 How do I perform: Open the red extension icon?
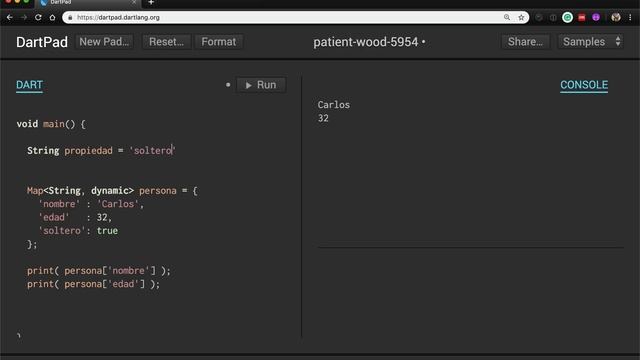pyautogui.click(x=582, y=17)
